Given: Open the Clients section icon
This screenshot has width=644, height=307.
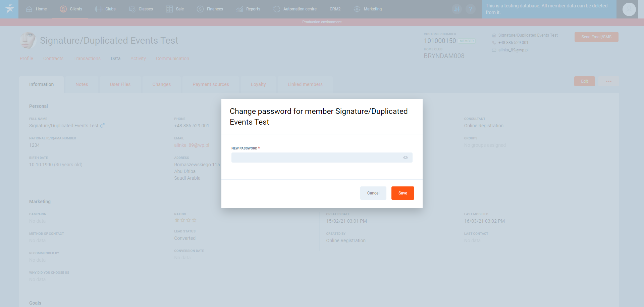Looking at the screenshot, I should point(63,9).
